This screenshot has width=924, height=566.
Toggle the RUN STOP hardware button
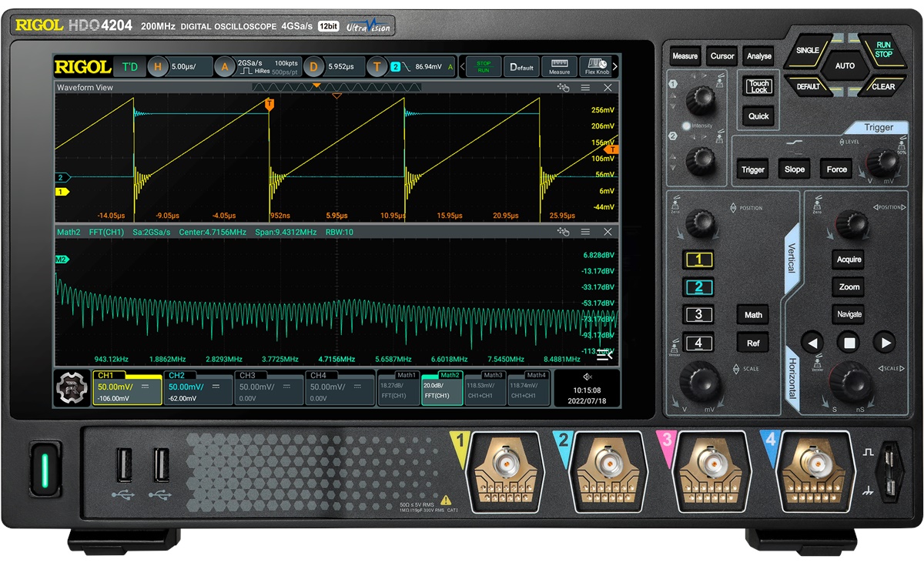click(x=883, y=50)
